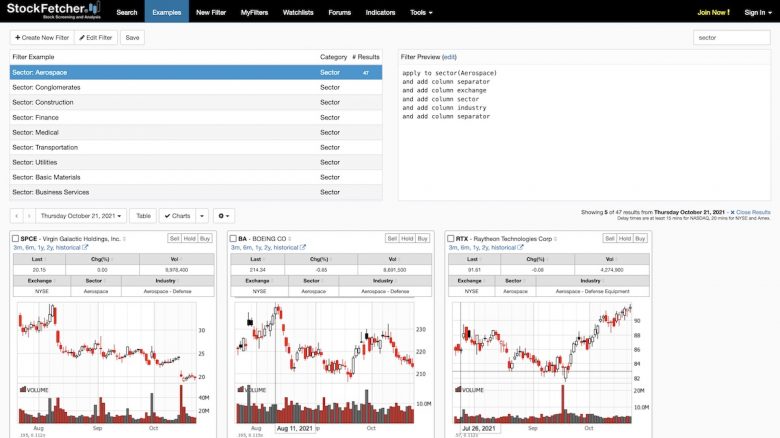Viewport: 780px width, 438px height.
Task: Open RTX 2y chart link
Action: (485, 247)
